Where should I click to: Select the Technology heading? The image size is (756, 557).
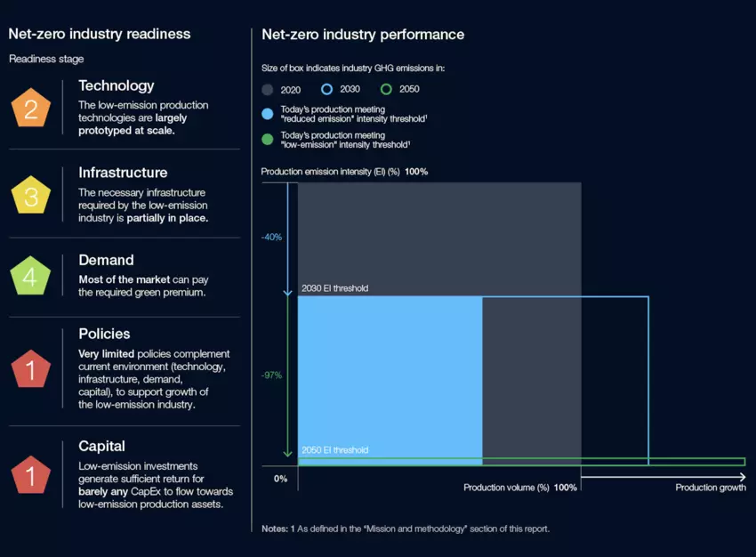click(x=116, y=85)
